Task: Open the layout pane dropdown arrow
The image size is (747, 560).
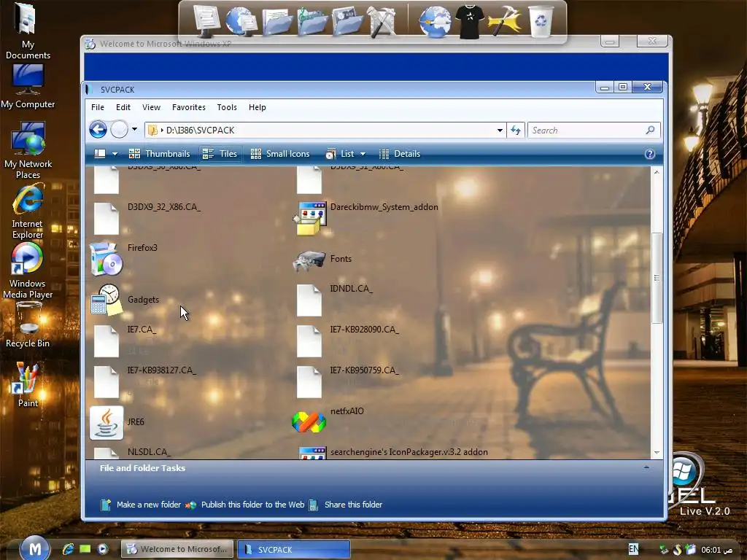Action: pos(115,154)
